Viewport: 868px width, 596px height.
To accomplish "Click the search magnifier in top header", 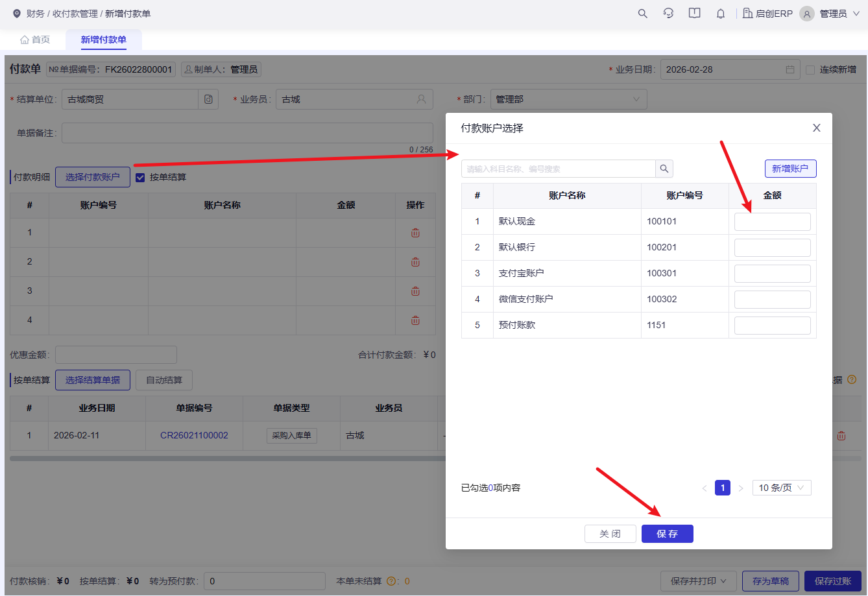I will tap(643, 14).
